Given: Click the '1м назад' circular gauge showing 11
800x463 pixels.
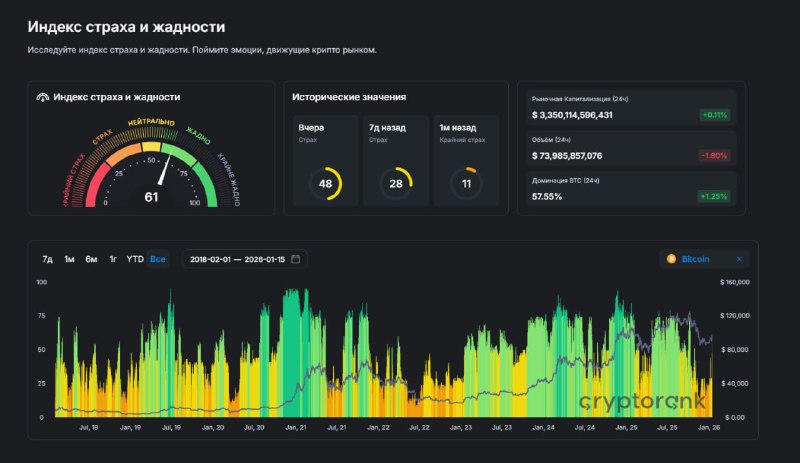Looking at the screenshot, I should 465,183.
